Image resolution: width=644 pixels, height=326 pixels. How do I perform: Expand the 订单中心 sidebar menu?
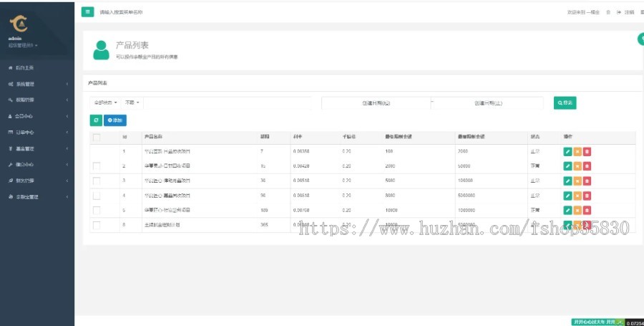37,133
